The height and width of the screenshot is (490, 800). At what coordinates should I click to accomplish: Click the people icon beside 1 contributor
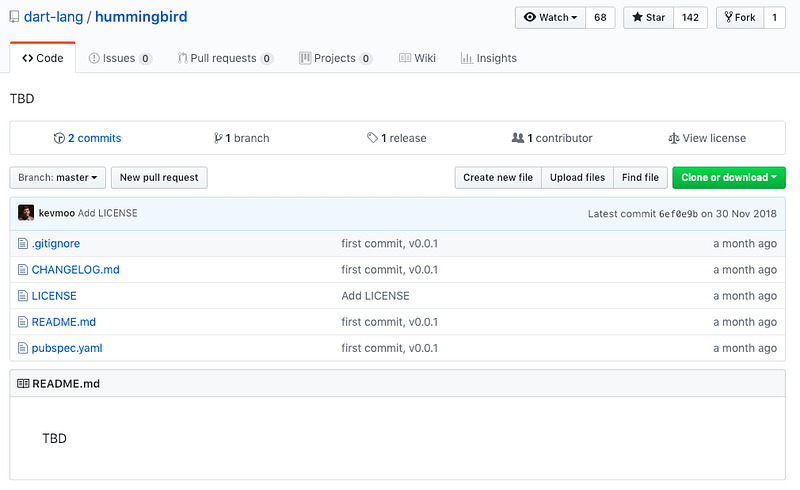tap(518, 138)
